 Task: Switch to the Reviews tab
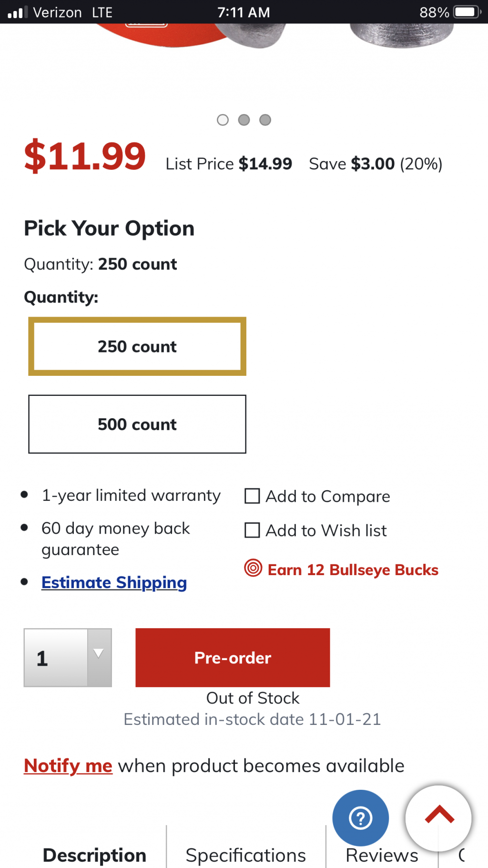[382, 855]
